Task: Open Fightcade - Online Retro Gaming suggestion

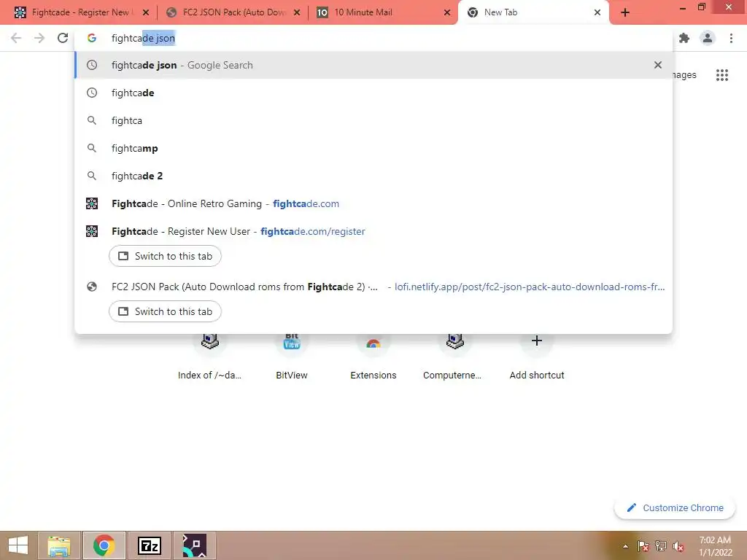Action: pyautogui.click(x=373, y=204)
